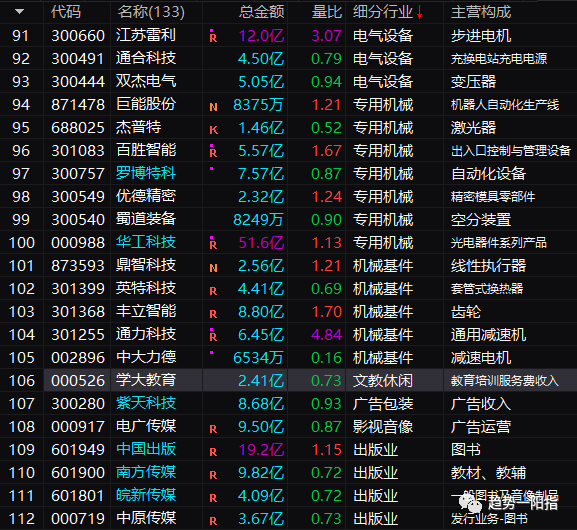
Task: Click the R marker beside 电广传媒
Action: point(213,429)
